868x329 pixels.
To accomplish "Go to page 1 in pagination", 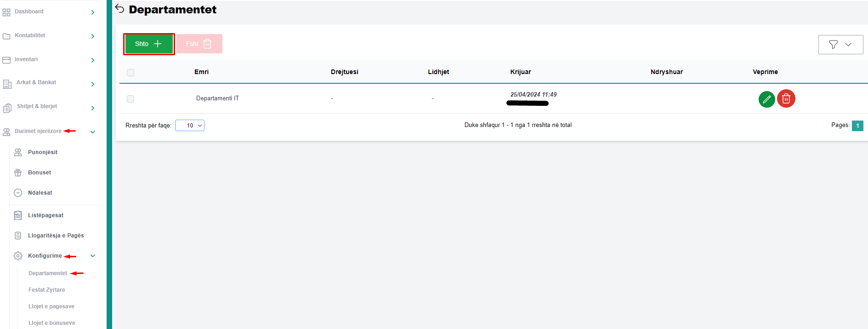I will pos(857,126).
